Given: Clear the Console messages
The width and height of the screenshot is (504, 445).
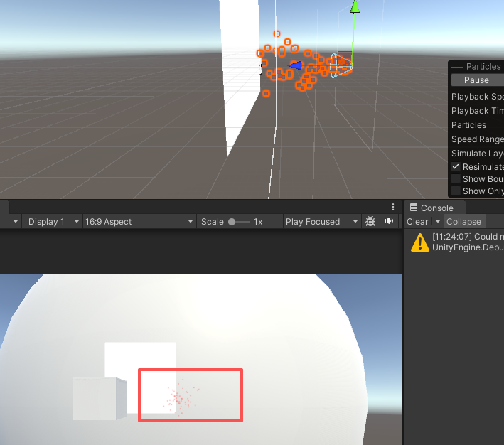Looking at the screenshot, I should (417, 222).
